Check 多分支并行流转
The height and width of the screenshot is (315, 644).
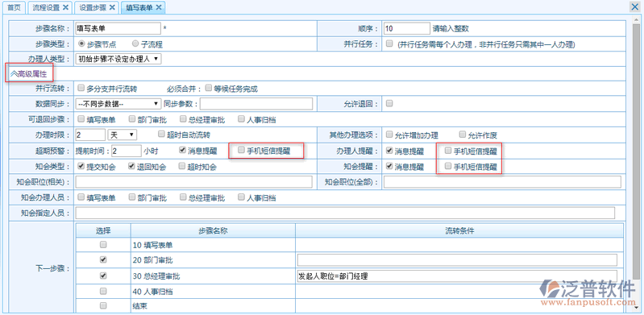click(x=81, y=88)
